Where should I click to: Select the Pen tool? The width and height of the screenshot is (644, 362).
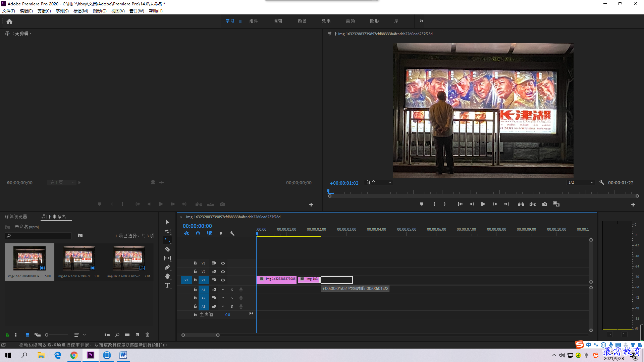click(x=167, y=267)
